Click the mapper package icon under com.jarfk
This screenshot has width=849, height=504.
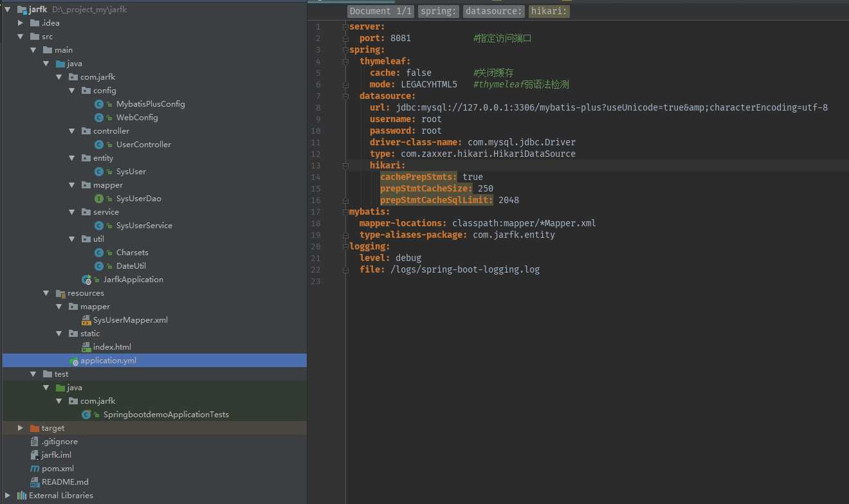pos(86,185)
